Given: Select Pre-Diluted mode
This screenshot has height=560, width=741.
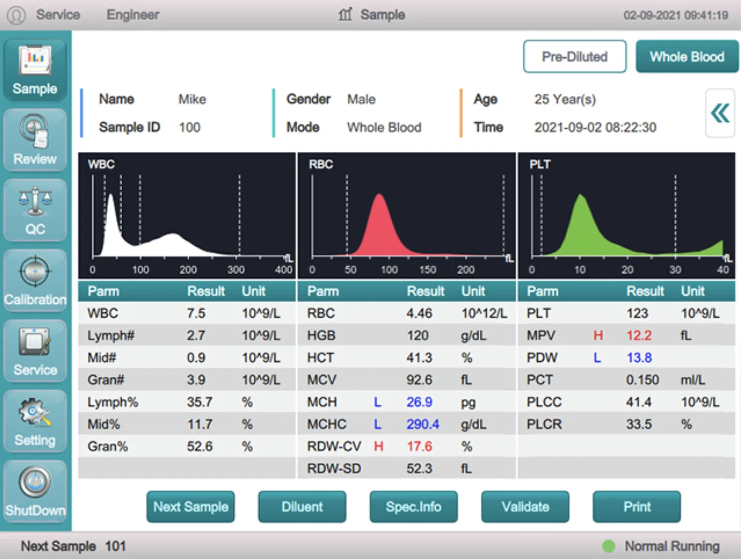Looking at the screenshot, I should click(x=574, y=57).
